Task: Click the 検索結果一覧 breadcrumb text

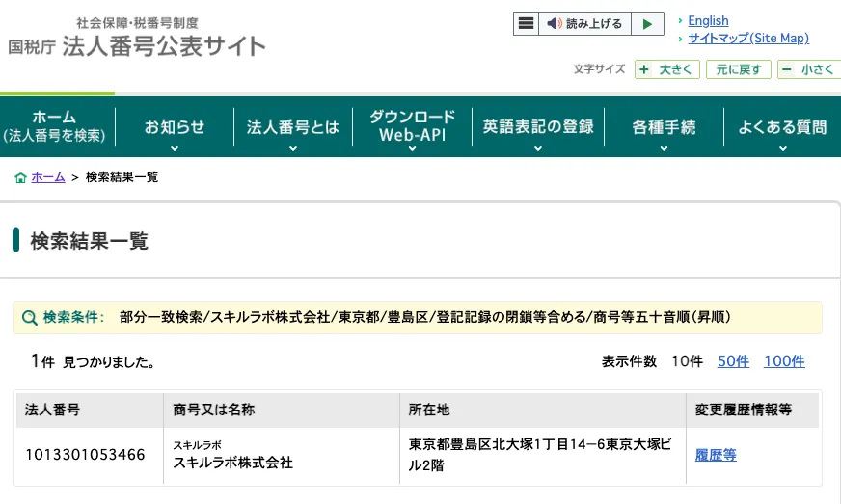Action: (x=122, y=177)
